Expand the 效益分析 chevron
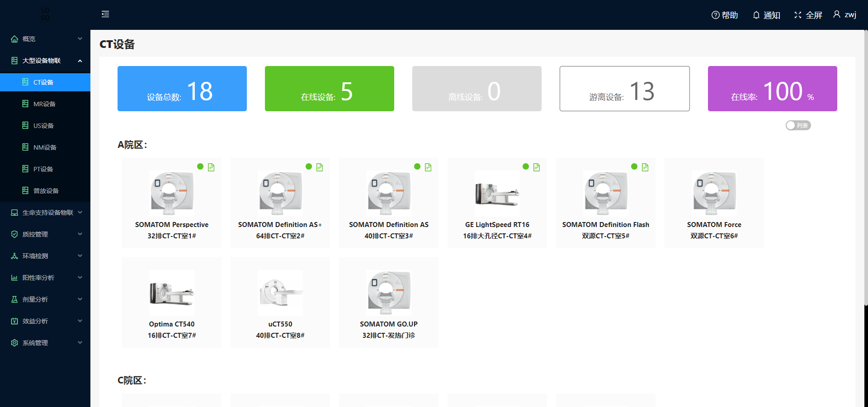Image resolution: width=868 pixels, height=407 pixels. (80, 321)
